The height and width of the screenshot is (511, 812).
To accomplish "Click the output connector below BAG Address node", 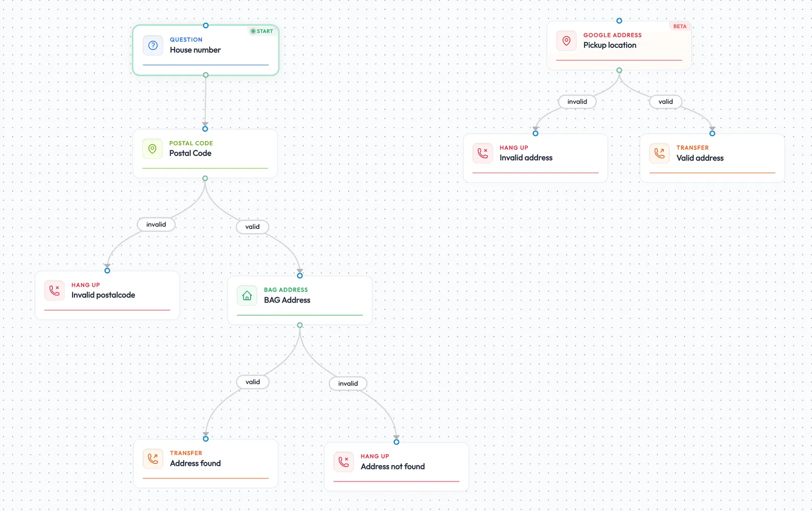I will tap(300, 325).
